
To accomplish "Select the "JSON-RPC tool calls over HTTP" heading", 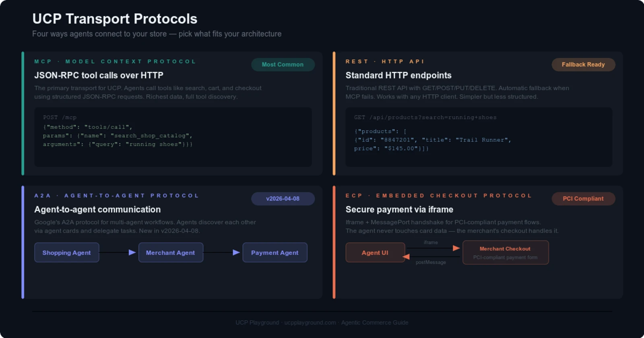I will (x=99, y=75).
